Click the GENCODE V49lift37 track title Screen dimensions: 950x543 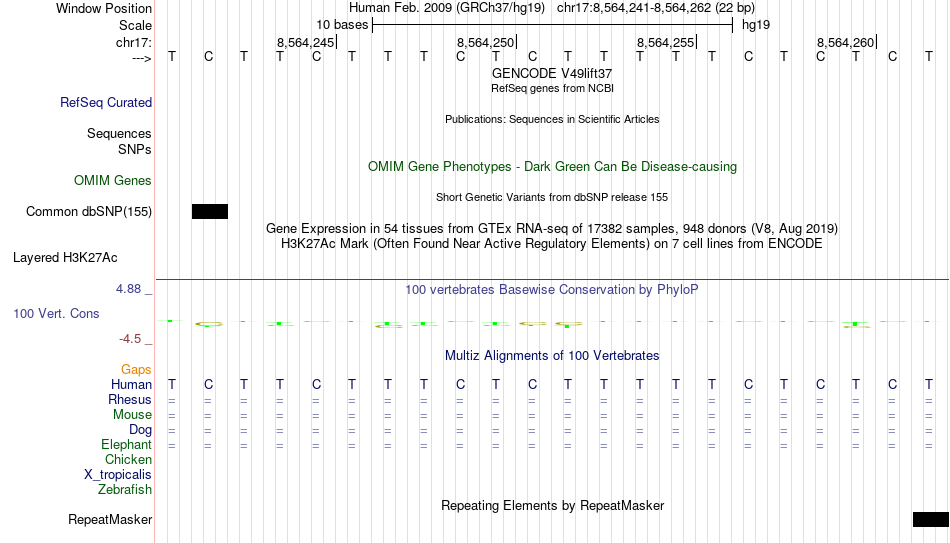click(x=552, y=73)
